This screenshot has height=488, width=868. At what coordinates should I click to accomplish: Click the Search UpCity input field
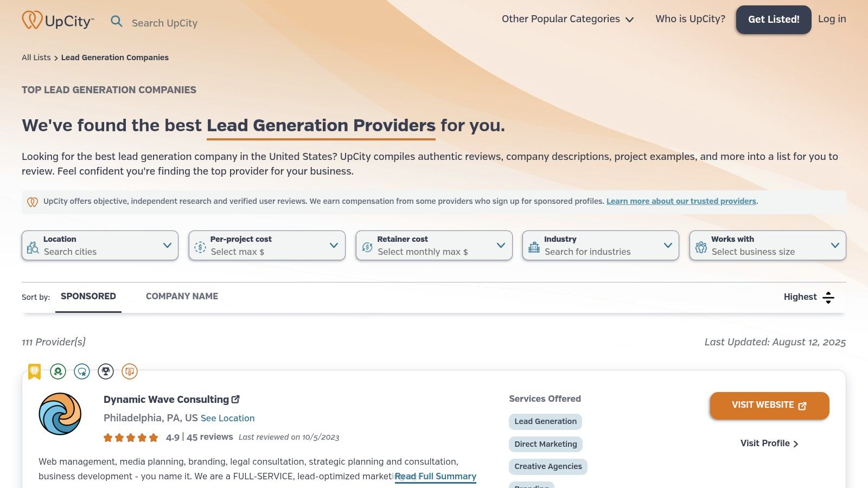click(165, 23)
